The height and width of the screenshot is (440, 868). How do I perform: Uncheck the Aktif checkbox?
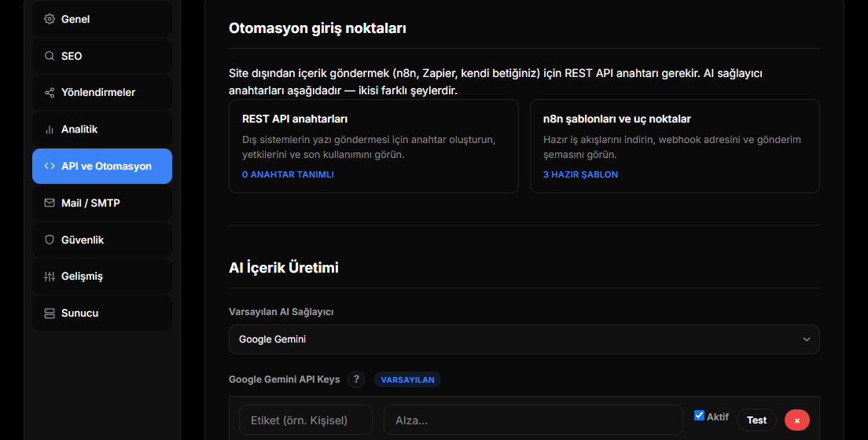pos(699,416)
